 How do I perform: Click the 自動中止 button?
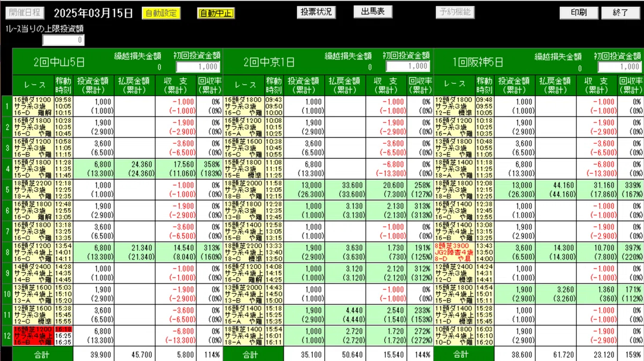(216, 13)
